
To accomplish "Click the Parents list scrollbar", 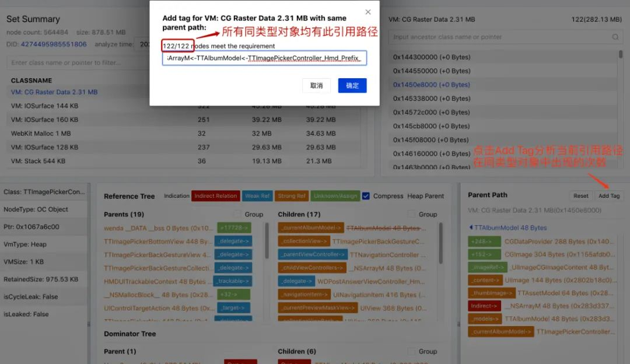I will [267, 240].
